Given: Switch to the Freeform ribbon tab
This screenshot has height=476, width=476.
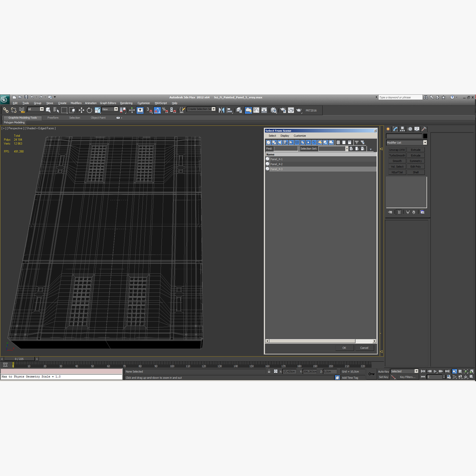Looking at the screenshot, I should (53, 118).
